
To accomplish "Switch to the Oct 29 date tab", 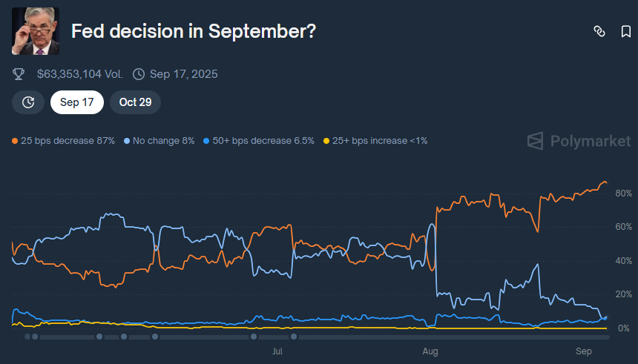I will pyautogui.click(x=135, y=102).
